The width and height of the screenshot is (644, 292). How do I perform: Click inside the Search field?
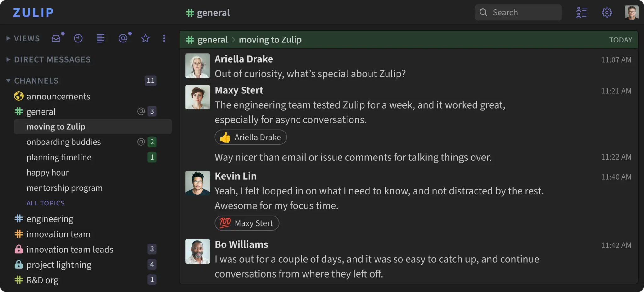(x=518, y=12)
